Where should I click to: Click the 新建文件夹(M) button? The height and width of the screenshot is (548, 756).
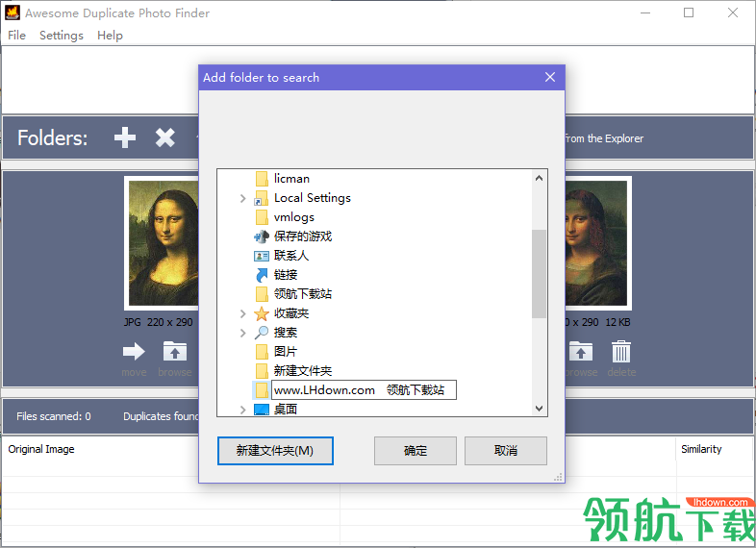coord(275,451)
